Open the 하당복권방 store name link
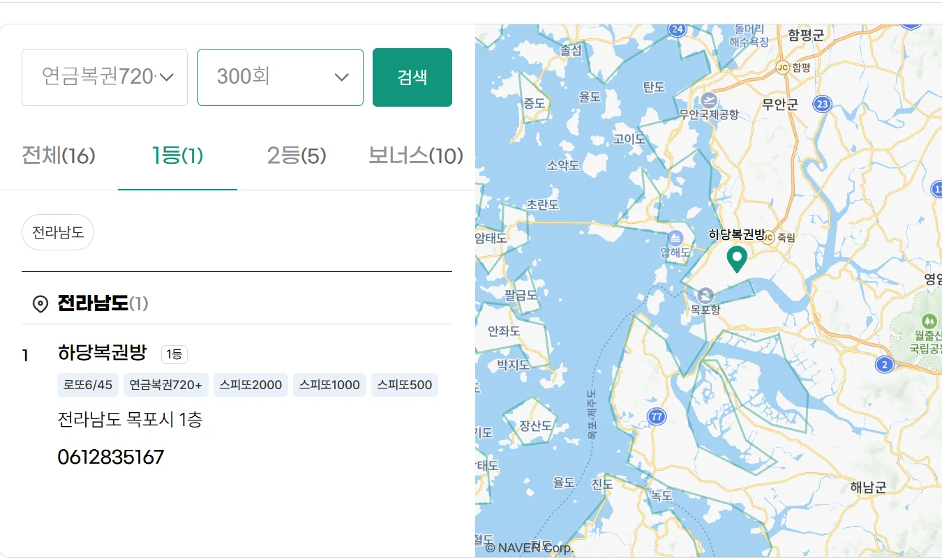Viewport: 942px width, 560px height. coord(103,353)
